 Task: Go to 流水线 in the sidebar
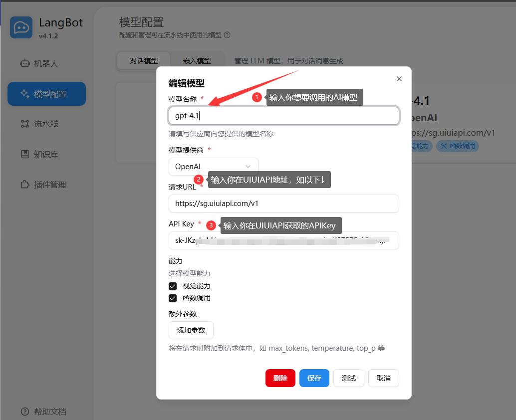[x=46, y=124]
